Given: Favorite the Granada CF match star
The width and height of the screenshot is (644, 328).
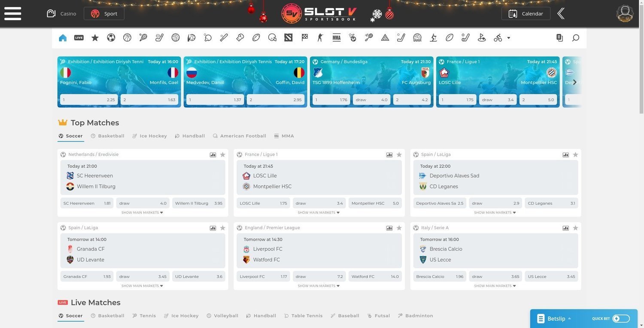Looking at the screenshot, I should click(223, 228).
